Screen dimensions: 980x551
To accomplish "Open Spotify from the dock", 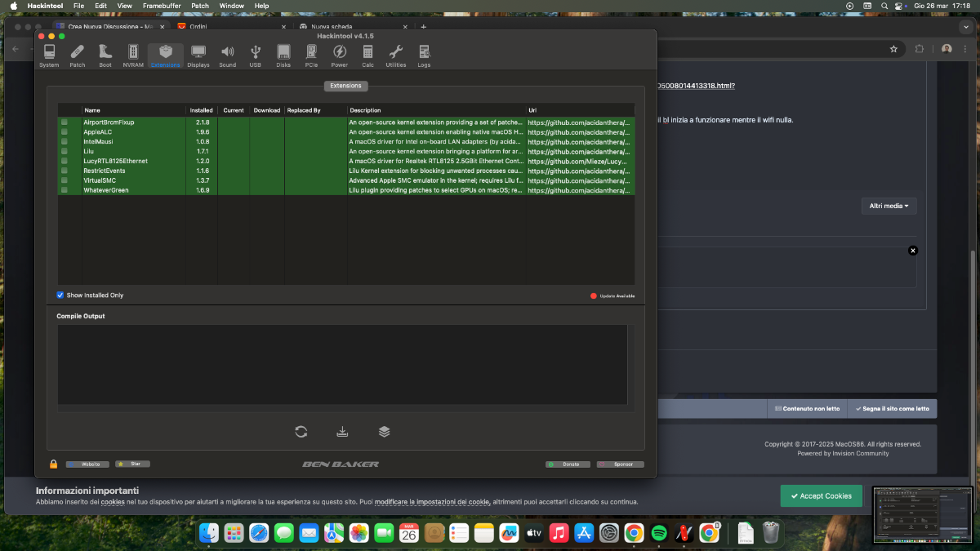I will pos(660,533).
